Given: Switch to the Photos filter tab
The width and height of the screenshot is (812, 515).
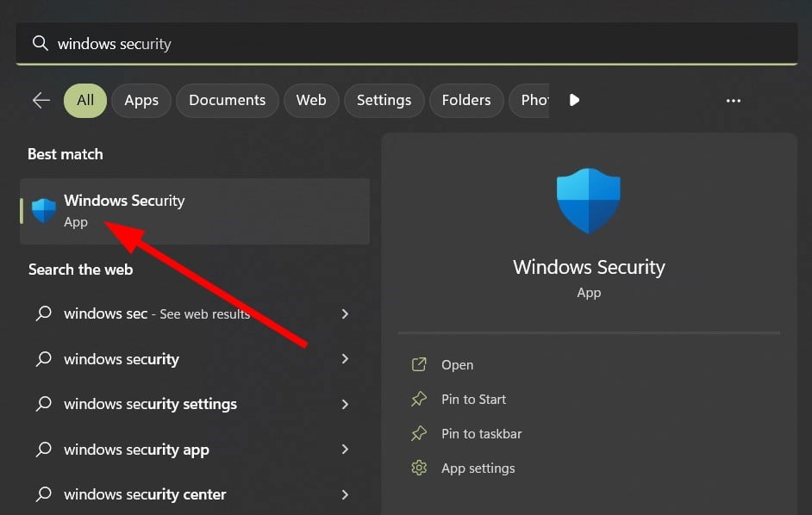Looking at the screenshot, I should (529, 101).
